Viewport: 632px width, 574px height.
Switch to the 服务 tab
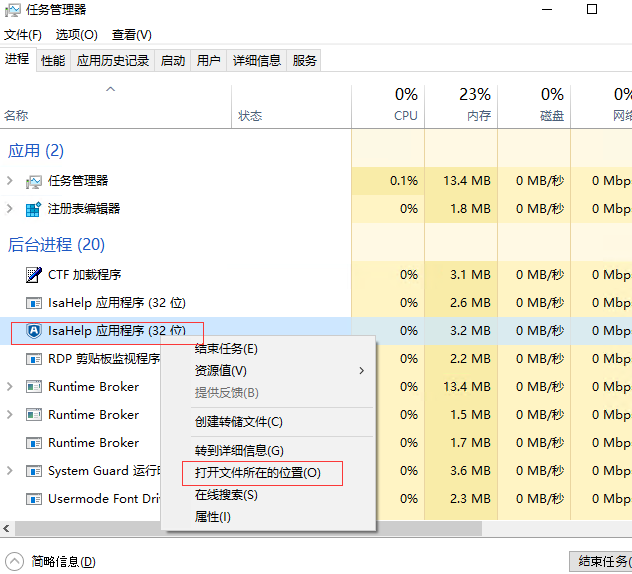304,61
